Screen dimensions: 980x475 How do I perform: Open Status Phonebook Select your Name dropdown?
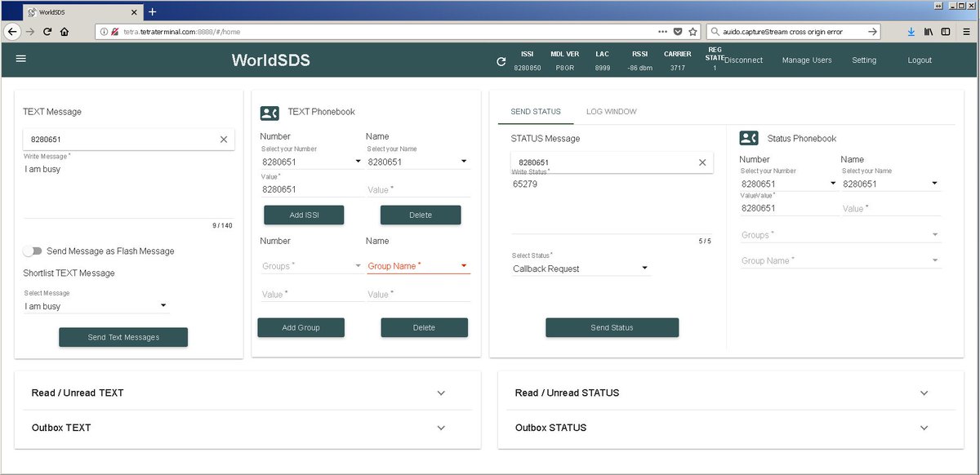(890, 184)
